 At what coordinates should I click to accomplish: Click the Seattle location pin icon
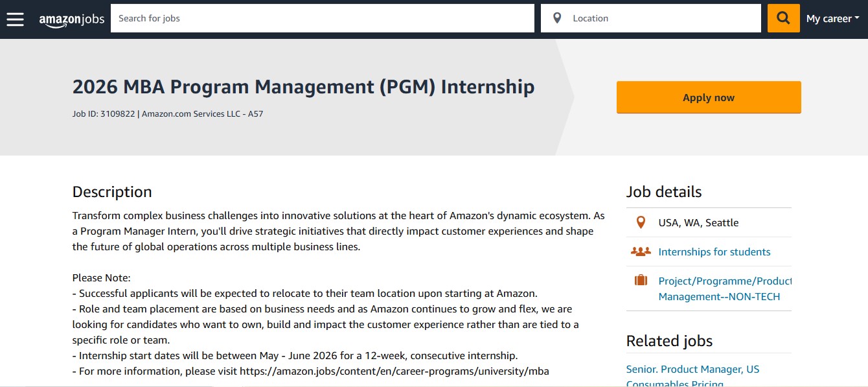pos(641,222)
